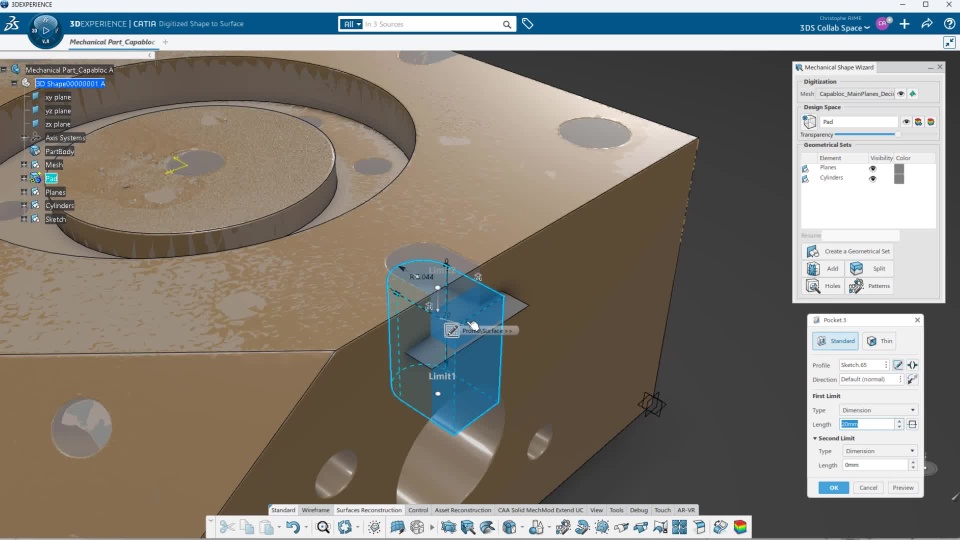Open the All search filter dropdown
This screenshot has width=960, height=540.
click(x=351, y=24)
